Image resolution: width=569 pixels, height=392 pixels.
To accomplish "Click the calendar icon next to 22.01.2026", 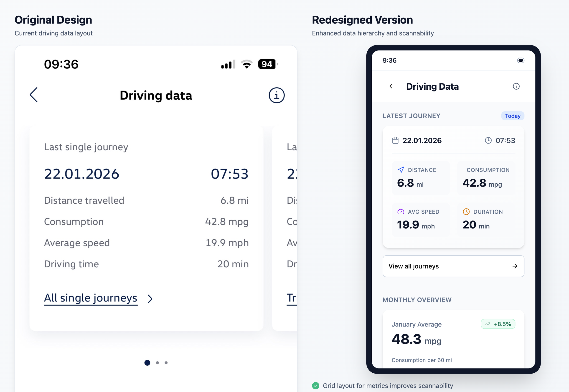I will pos(395,141).
